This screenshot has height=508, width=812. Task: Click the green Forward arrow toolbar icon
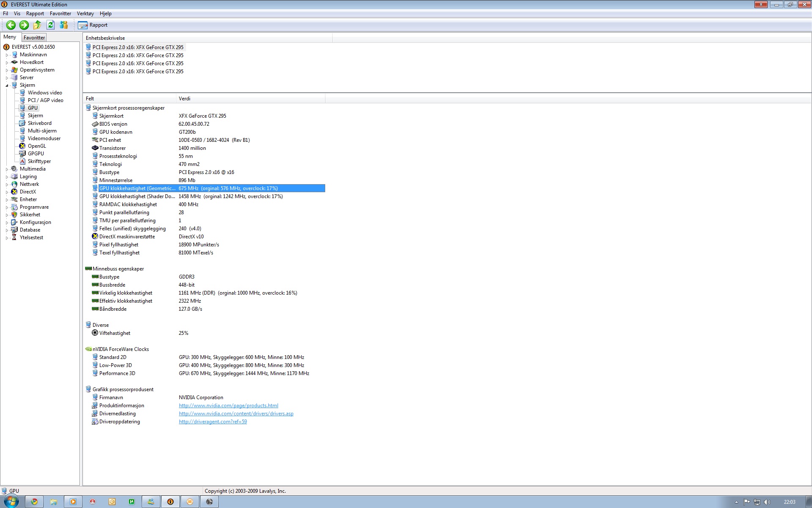24,25
